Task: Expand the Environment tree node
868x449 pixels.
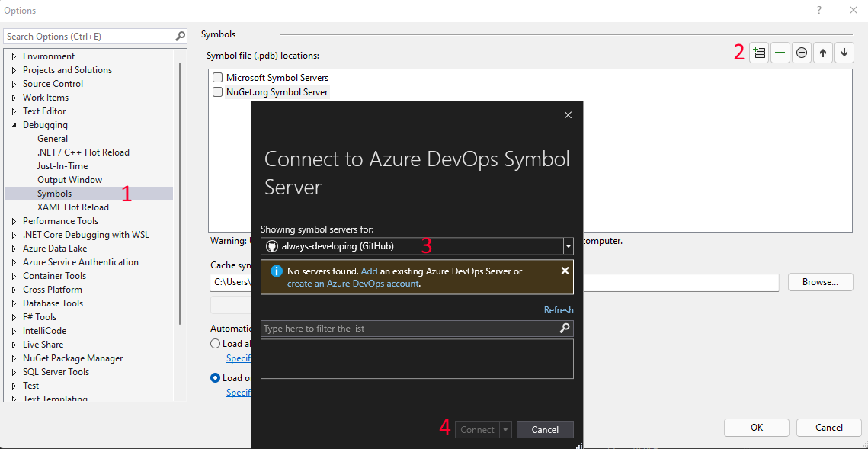Action: coord(14,56)
